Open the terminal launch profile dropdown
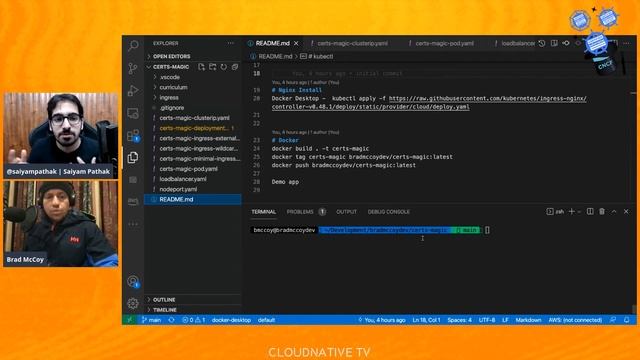The width and height of the screenshot is (640, 360). click(579, 211)
